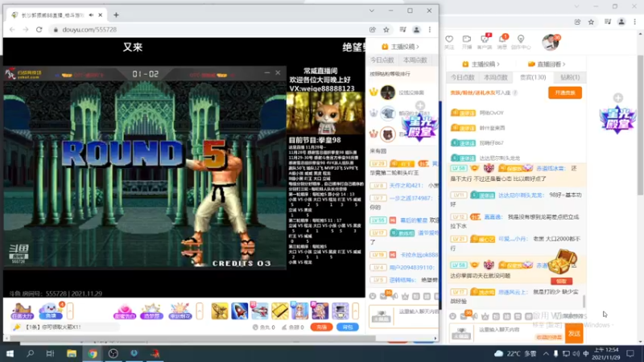Send the rocket gift

tap(239, 311)
